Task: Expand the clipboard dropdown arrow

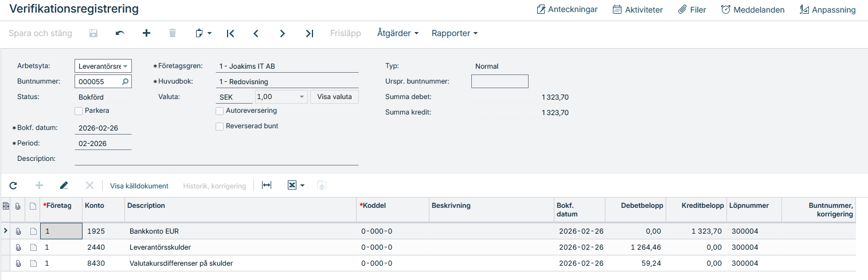Action: click(209, 33)
